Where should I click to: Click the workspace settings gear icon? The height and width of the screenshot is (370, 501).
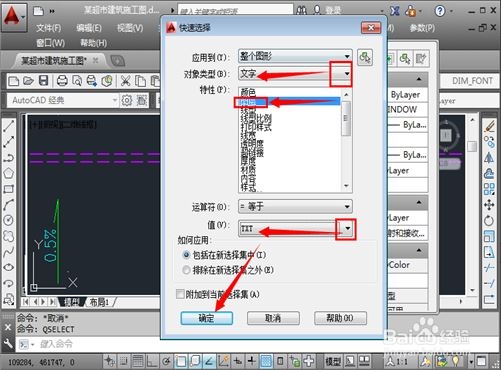point(126,100)
